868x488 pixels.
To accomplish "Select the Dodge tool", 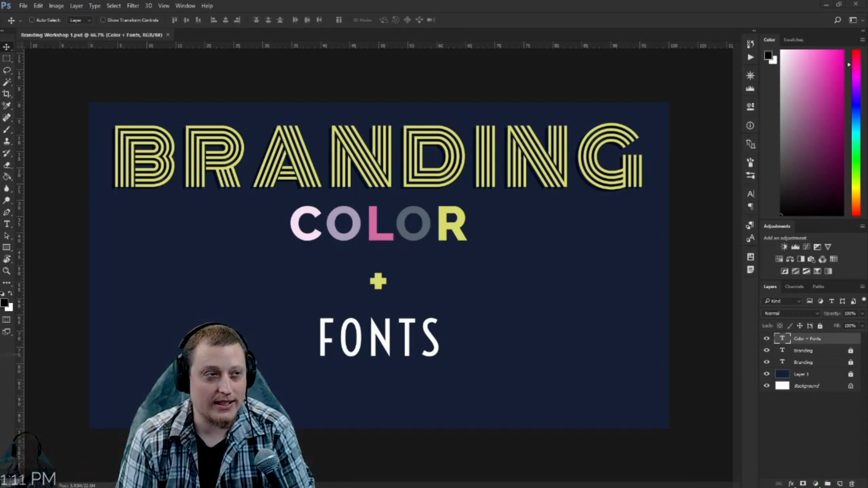I will (6, 200).
